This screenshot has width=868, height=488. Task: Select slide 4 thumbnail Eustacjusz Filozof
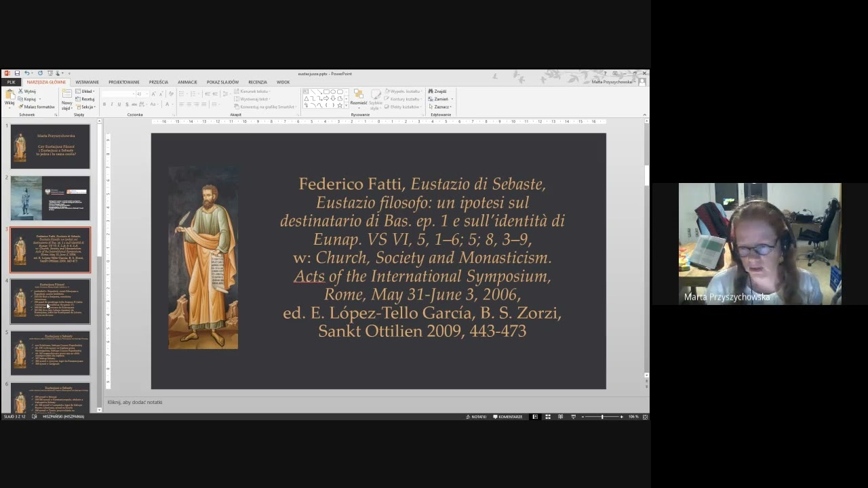point(50,301)
